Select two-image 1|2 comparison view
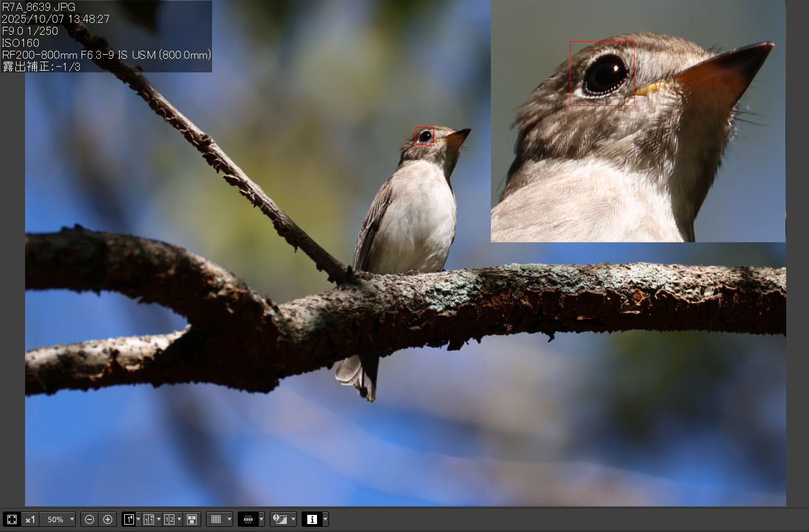The height and width of the screenshot is (532, 809). (x=169, y=519)
